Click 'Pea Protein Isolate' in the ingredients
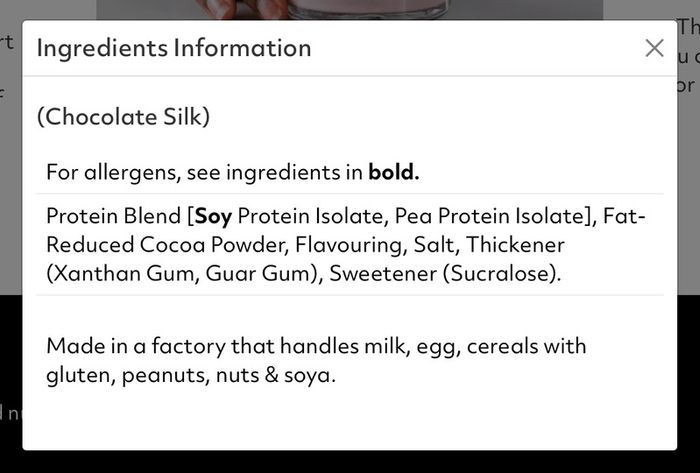This screenshot has height=473, width=700. pyautogui.click(x=489, y=216)
